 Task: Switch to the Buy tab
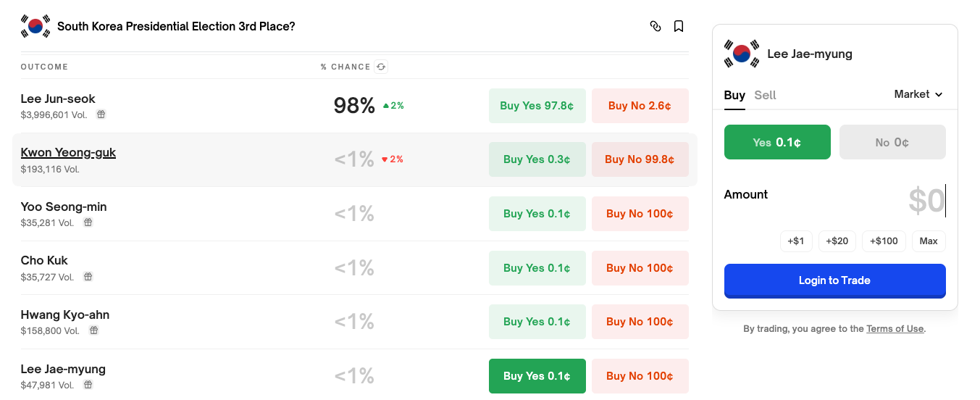tap(734, 95)
